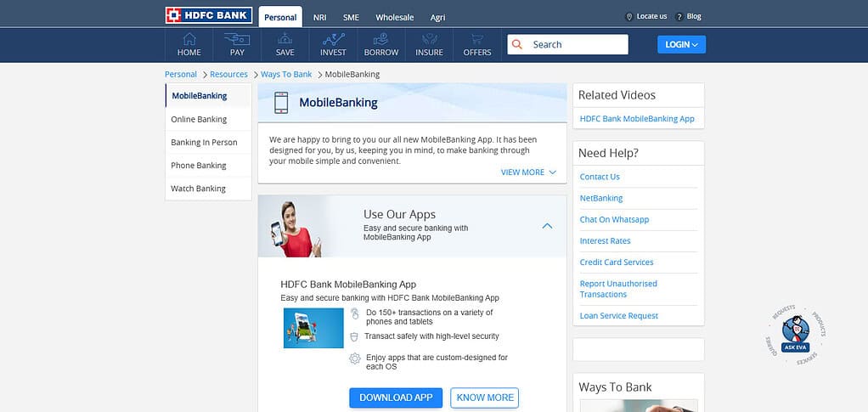Image resolution: width=868 pixels, height=412 pixels.
Task: Open the Borrow nav icon
Action: tap(380, 39)
